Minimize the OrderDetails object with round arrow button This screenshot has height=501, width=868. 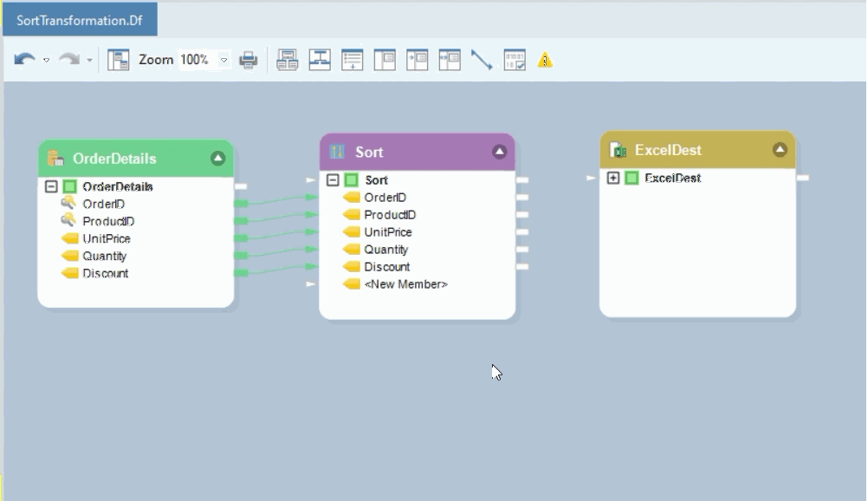217,159
